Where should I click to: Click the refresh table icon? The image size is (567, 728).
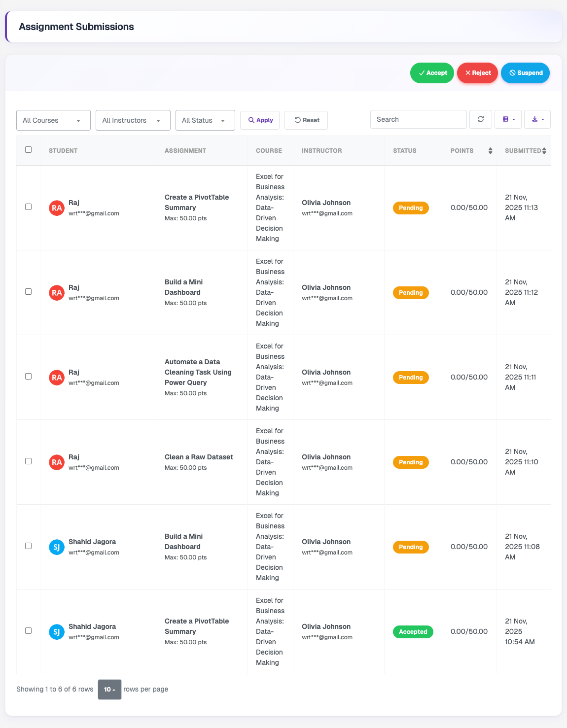point(481,119)
